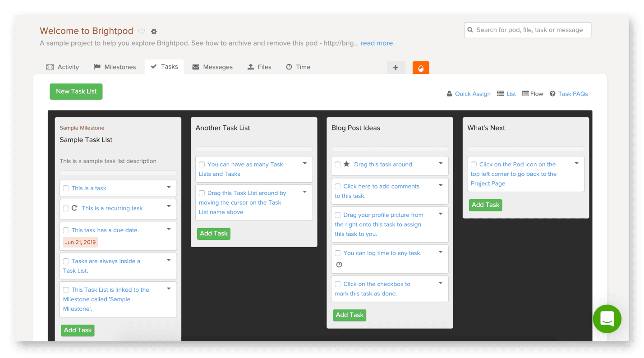Switch to the Activity tab
The image size is (644, 358).
click(x=63, y=67)
